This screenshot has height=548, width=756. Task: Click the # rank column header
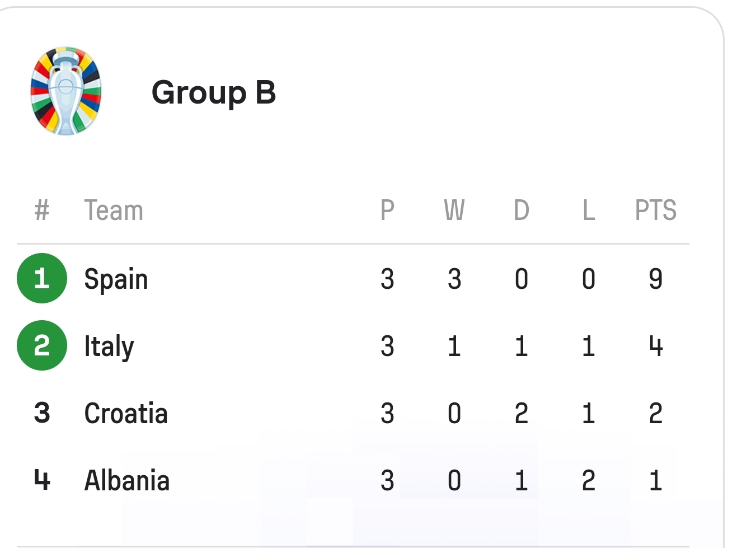[42, 210]
